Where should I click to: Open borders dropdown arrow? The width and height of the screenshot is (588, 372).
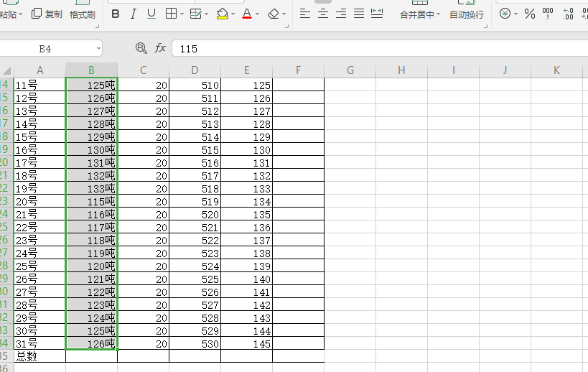pyautogui.click(x=182, y=14)
